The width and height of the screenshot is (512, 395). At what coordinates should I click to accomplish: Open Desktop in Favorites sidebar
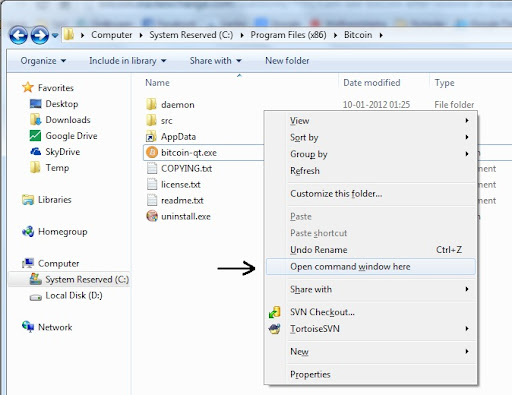pyautogui.click(x=62, y=104)
